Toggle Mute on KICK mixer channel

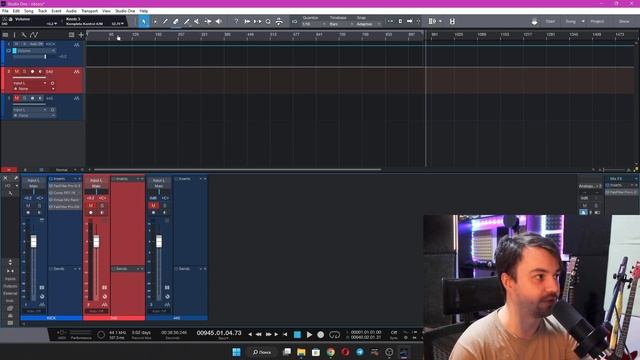click(28, 206)
